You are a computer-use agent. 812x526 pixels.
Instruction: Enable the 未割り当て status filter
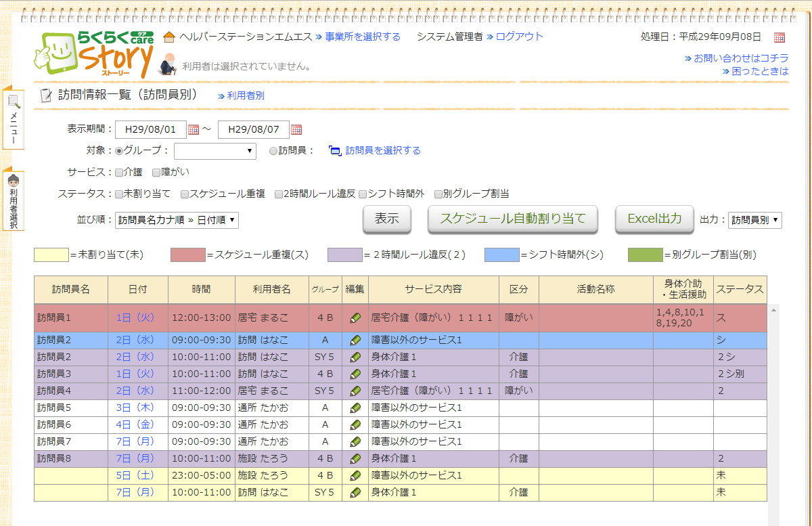[x=119, y=194]
